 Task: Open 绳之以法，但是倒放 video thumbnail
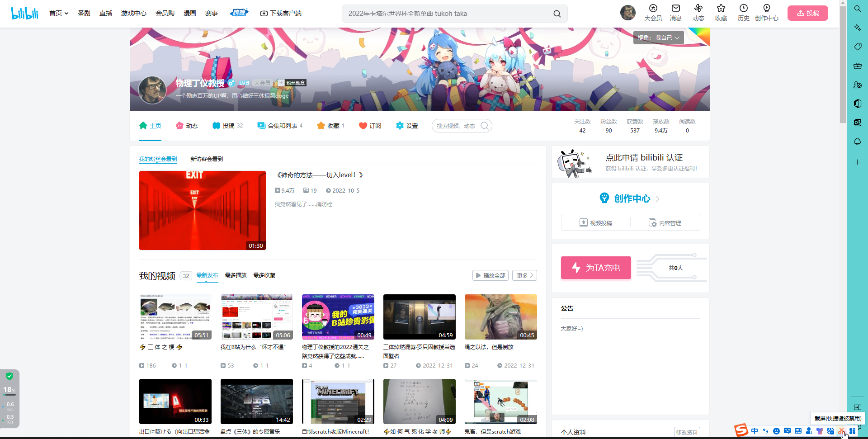(500, 317)
